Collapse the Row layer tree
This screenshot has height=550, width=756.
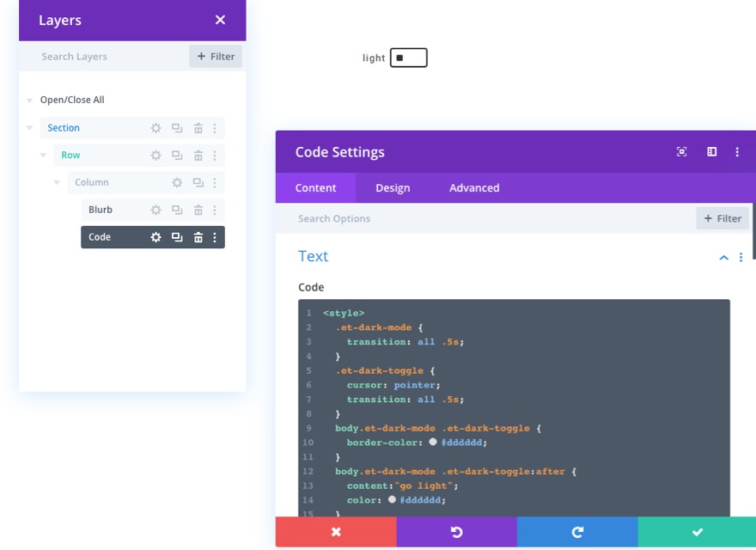tap(43, 156)
